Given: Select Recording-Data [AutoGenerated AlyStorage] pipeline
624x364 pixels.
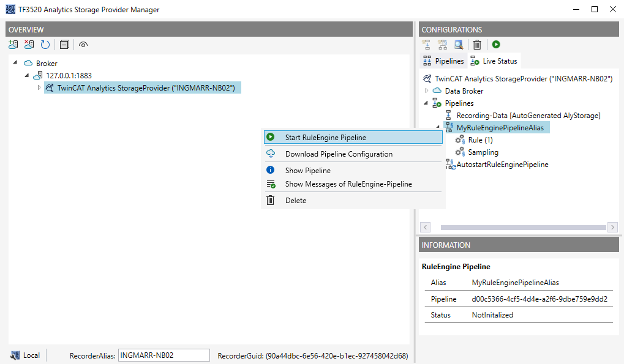Looking at the screenshot, I should [x=528, y=116].
